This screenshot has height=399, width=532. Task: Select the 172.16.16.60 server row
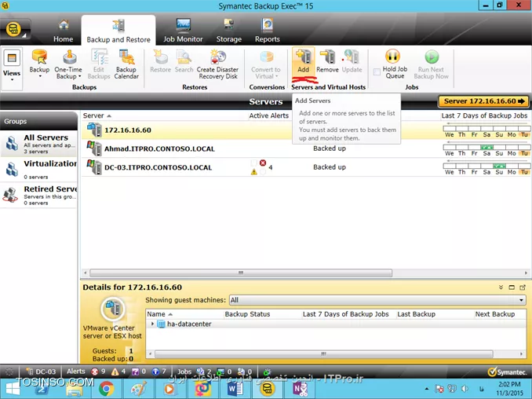pyautogui.click(x=305, y=130)
